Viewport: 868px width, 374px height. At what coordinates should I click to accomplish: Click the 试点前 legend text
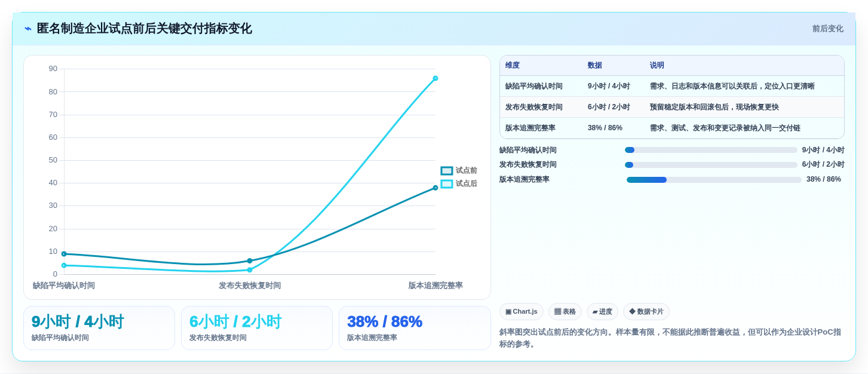pos(467,171)
